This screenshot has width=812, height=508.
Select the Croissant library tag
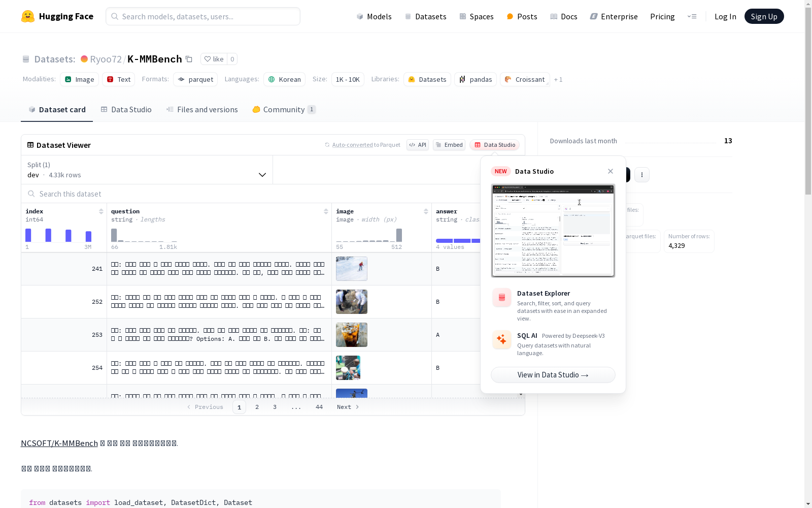(525, 79)
